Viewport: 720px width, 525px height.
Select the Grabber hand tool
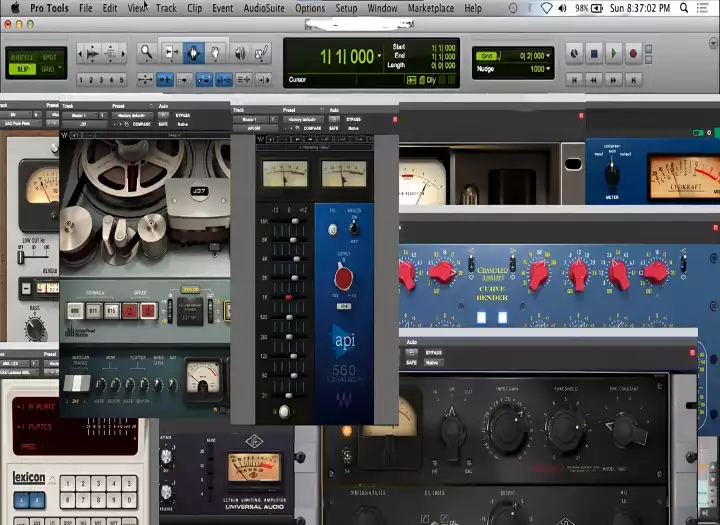pos(215,53)
